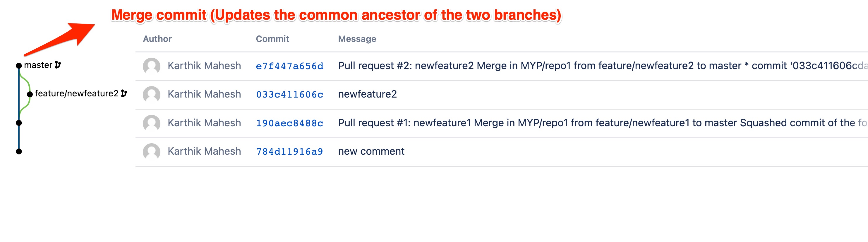Select the feature/newfeature2 branch label
The image size is (868, 242).
click(x=78, y=94)
